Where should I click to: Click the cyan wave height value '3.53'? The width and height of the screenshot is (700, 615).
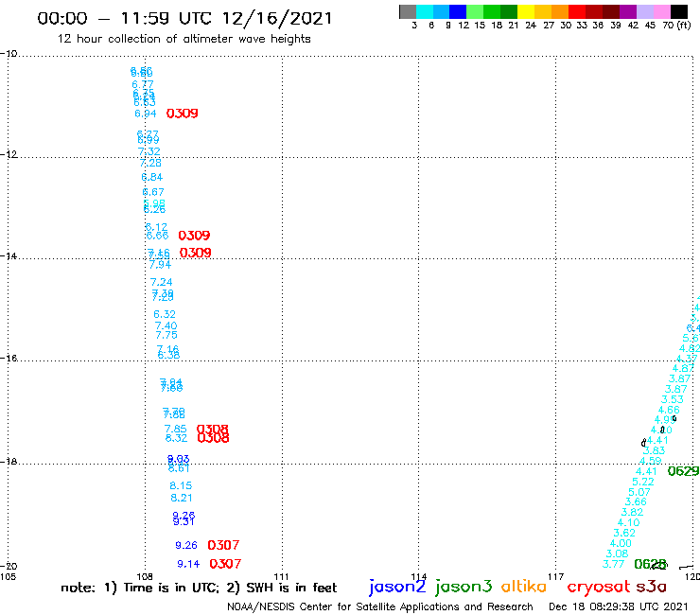click(x=673, y=399)
